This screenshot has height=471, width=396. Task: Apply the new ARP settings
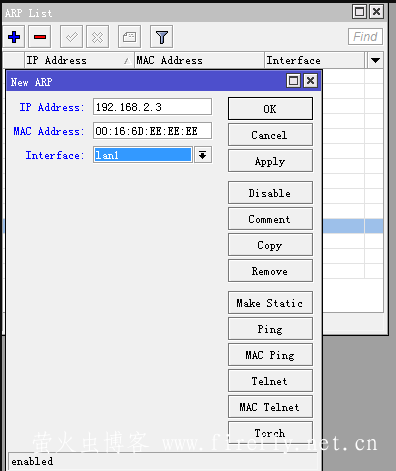click(x=270, y=161)
